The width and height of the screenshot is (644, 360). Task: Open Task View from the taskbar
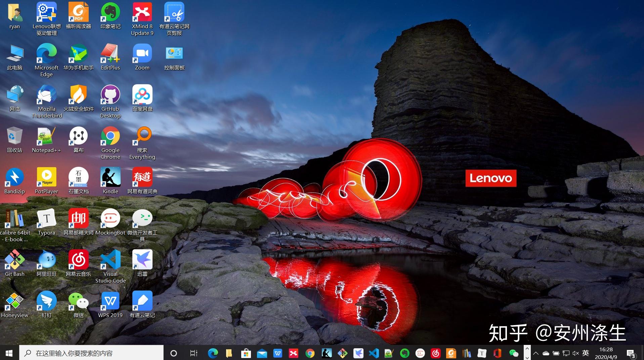point(193,353)
